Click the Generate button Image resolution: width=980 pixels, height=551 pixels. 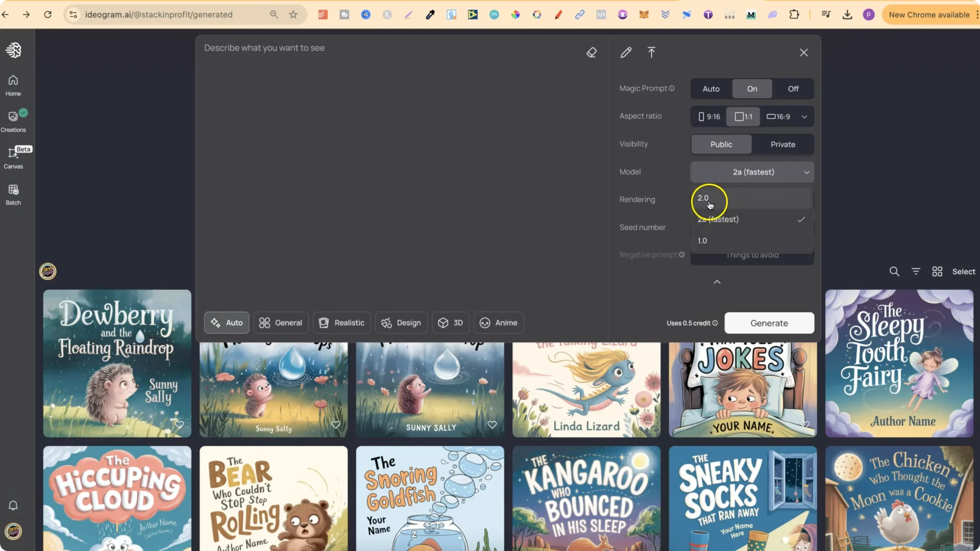tap(769, 323)
